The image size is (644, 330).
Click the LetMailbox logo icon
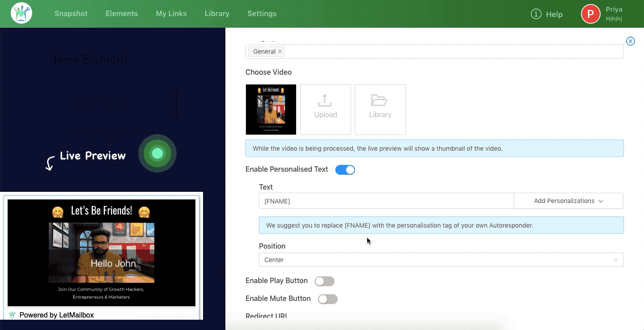21,13
